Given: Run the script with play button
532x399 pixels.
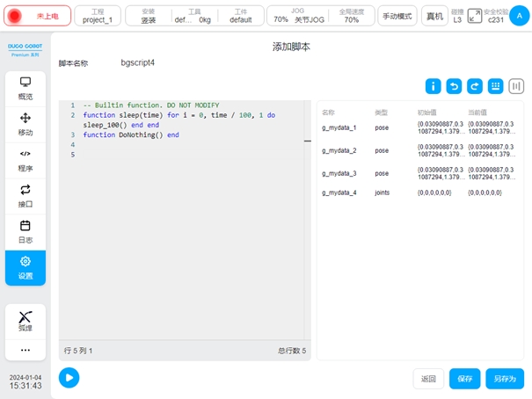Looking at the screenshot, I should click(x=69, y=377).
